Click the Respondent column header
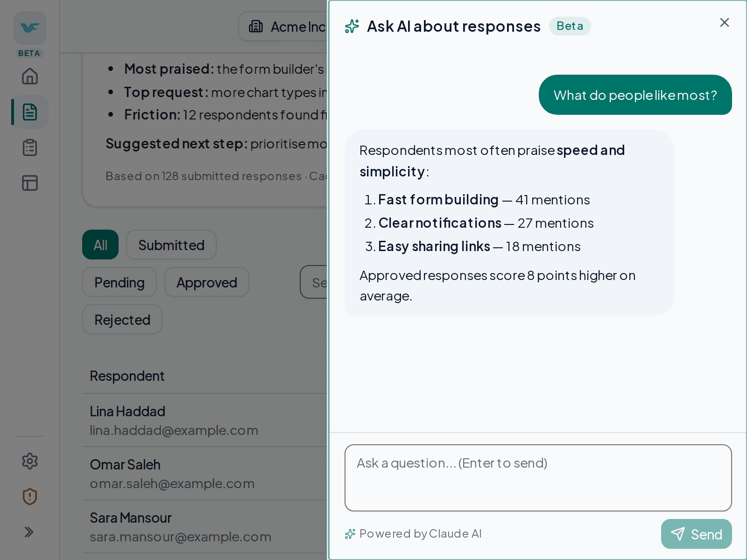Screen dimensions: 747x560 tap(127, 376)
